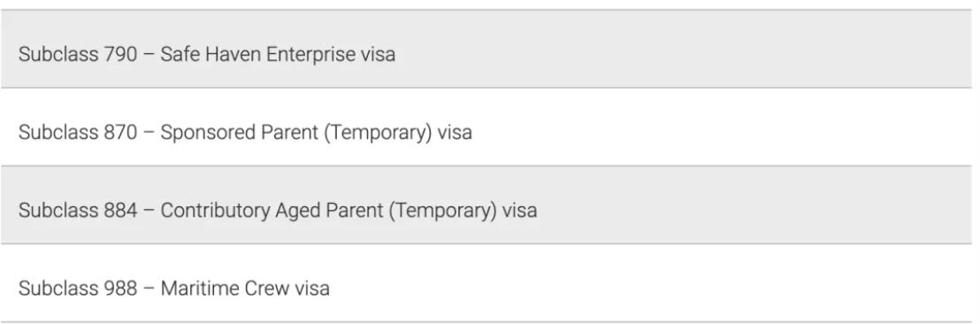
Task: Click the empty white area of the Subclass 988 row
Action: pos(651,283)
